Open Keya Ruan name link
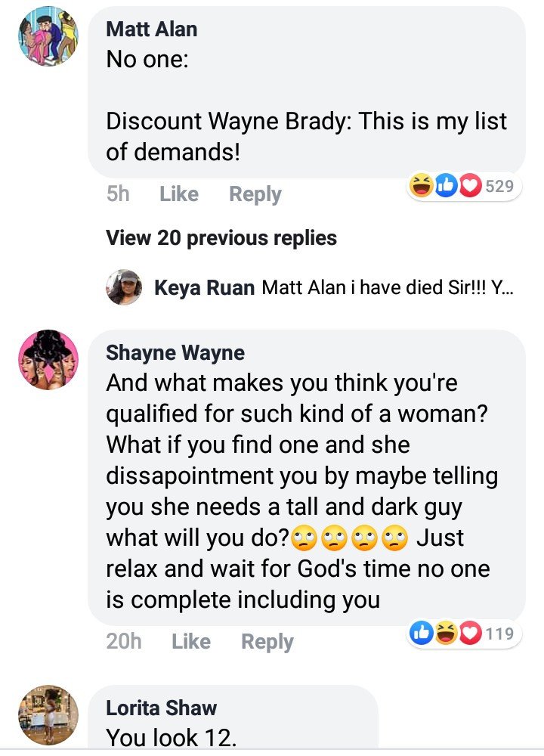Viewport: 544px width, 756px height. [x=204, y=288]
